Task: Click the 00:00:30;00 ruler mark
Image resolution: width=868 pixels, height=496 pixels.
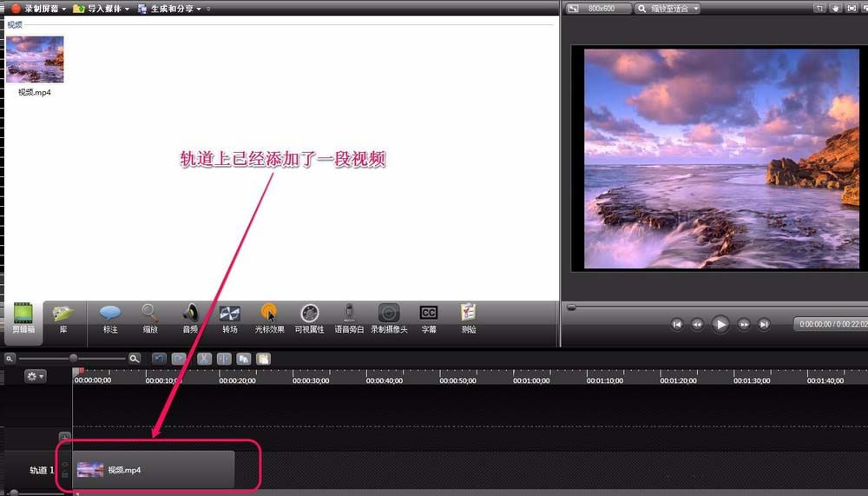Action: pyautogui.click(x=311, y=380)
